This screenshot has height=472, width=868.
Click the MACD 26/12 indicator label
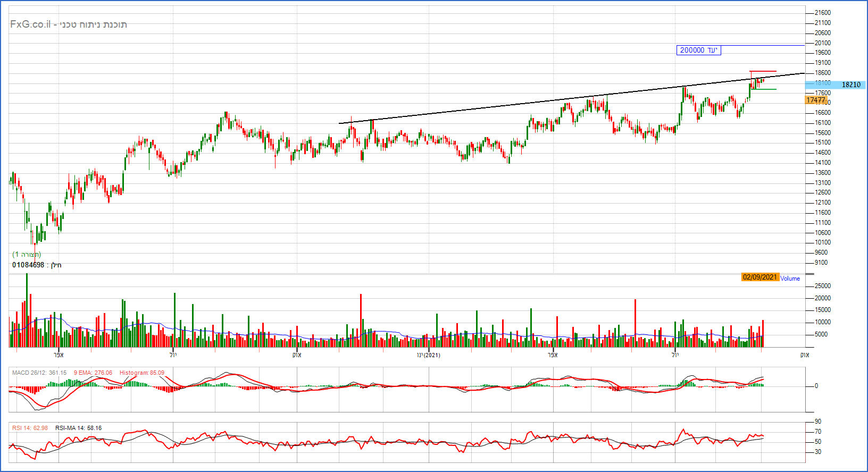pos(39,373)
